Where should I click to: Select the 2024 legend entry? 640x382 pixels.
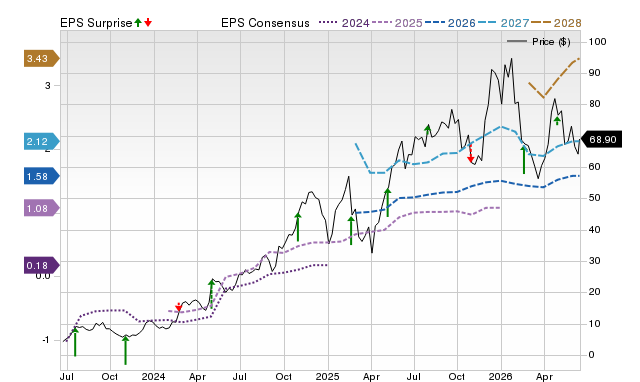click(x=344, y=23)
